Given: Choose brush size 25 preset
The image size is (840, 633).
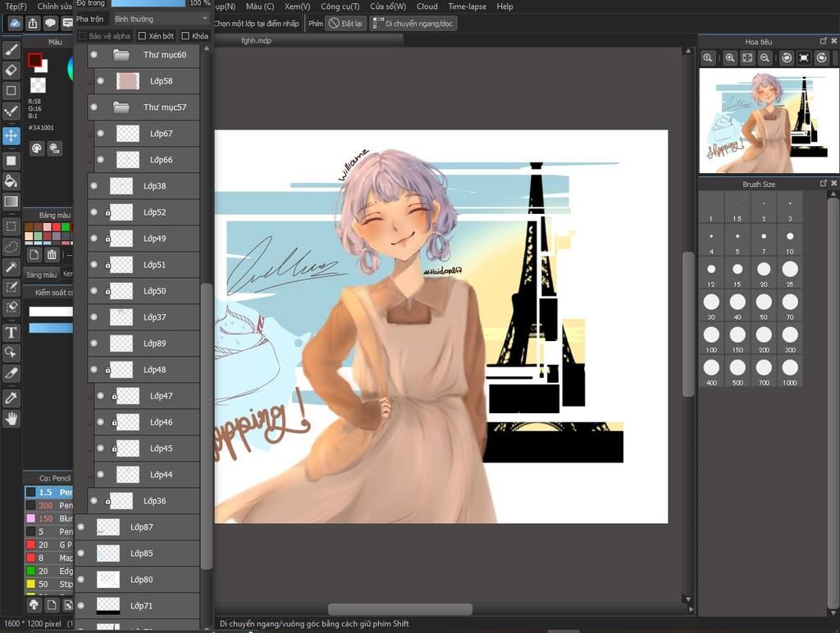Looking at the screenshot, I should tap(790, 272).
